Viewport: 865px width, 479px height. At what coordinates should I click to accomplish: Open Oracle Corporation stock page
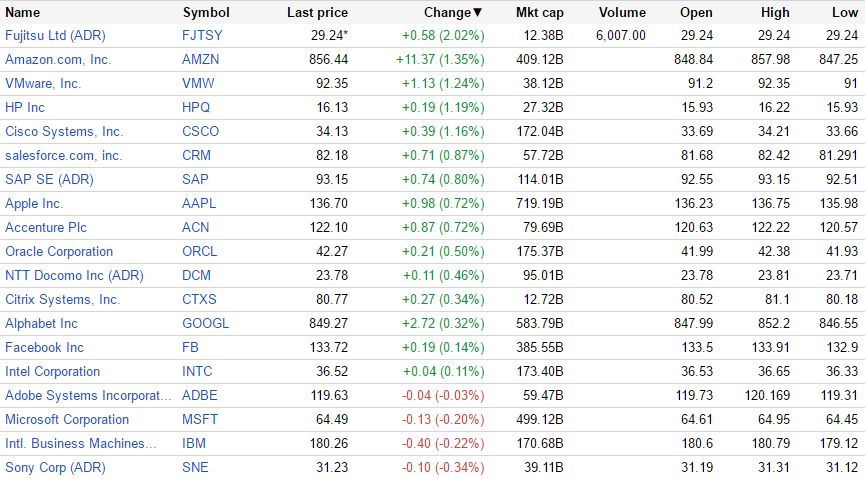[59, 251]
